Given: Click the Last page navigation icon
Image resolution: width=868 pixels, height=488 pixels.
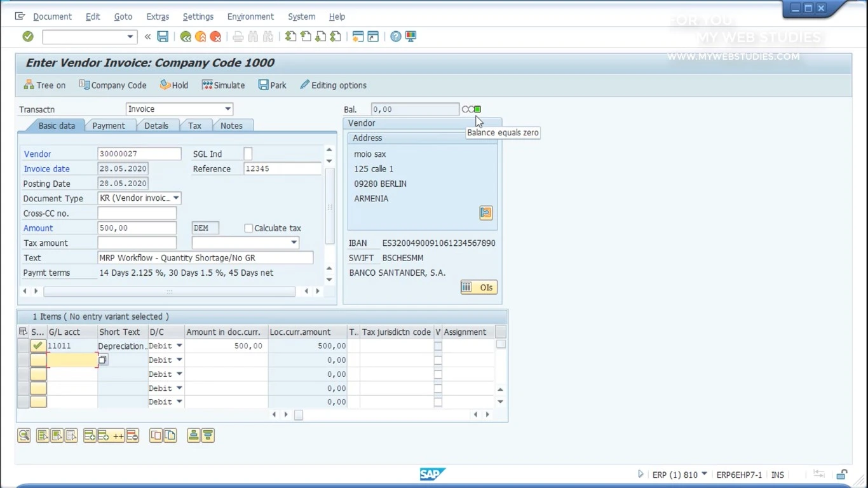Looking at the screenshot, I should tap(336, 37).
